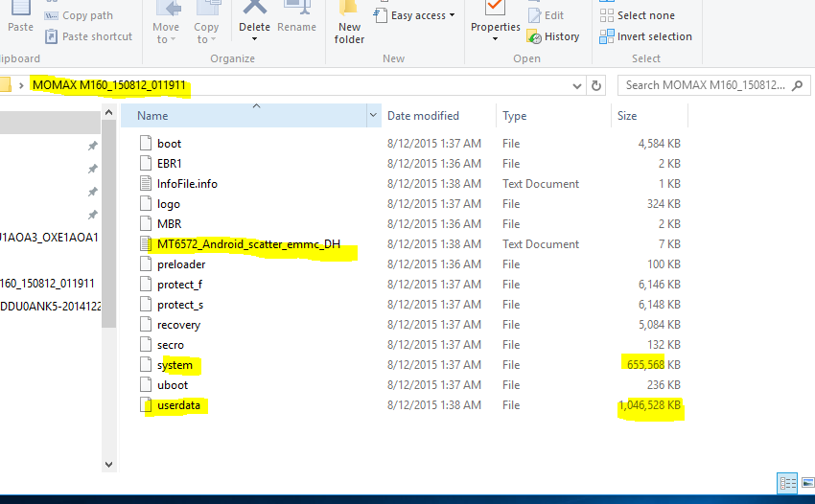
Task: Select the MBR file
Action: pos(170,224)
